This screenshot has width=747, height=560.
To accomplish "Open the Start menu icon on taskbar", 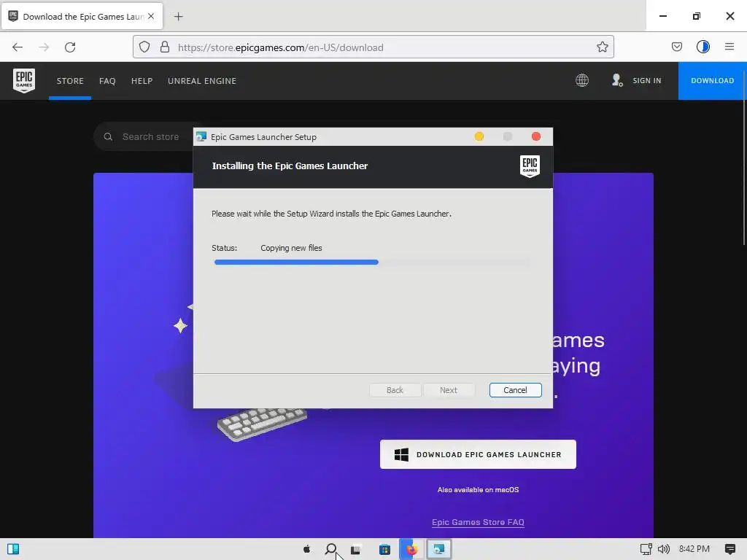I will [x=13, y=549].
